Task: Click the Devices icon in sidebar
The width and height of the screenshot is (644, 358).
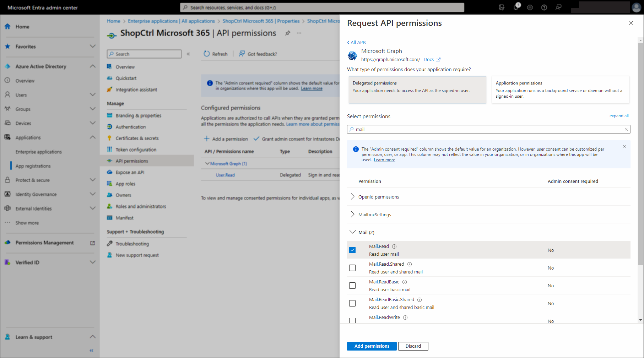Action: tap(7, 123)
